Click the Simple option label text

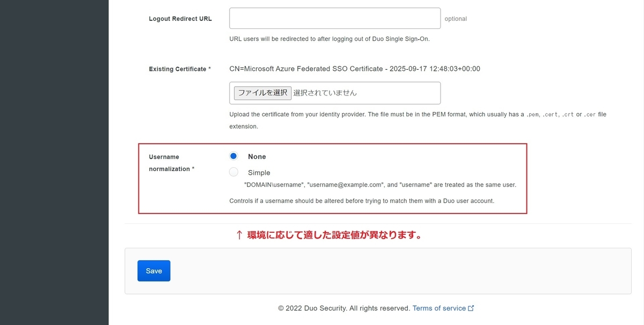[259, 173]
